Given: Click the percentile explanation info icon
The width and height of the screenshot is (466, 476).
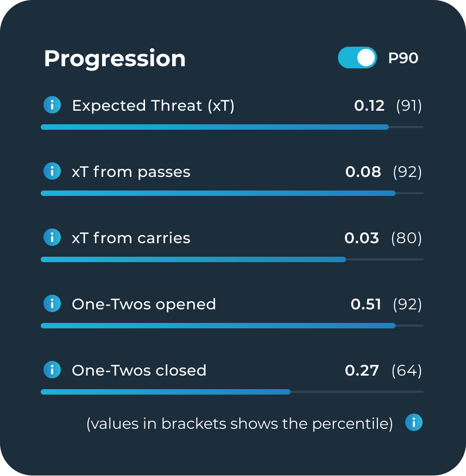Looking at the screenshot, I should (x=414, y=422).
